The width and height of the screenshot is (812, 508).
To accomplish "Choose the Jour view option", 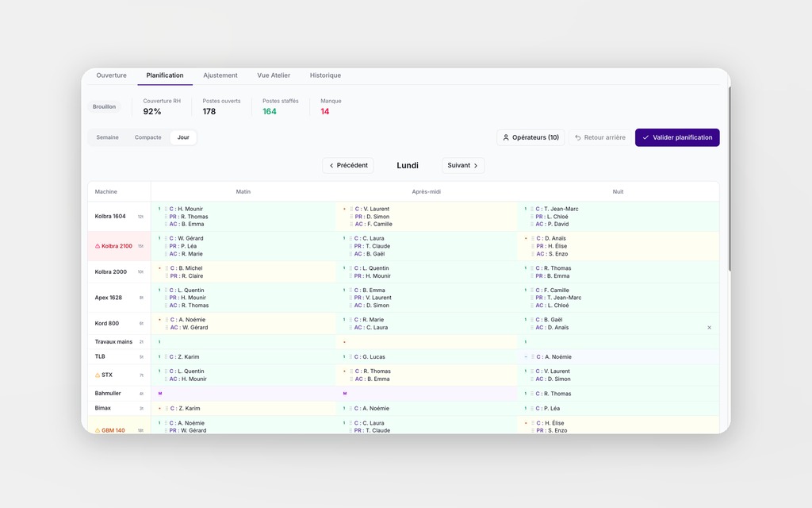I will pos(183,137).
